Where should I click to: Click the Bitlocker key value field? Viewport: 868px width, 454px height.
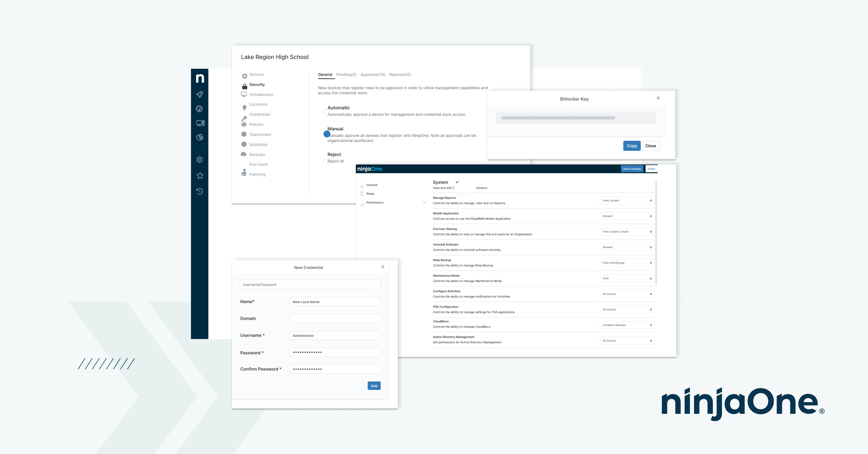coord(576,118)
